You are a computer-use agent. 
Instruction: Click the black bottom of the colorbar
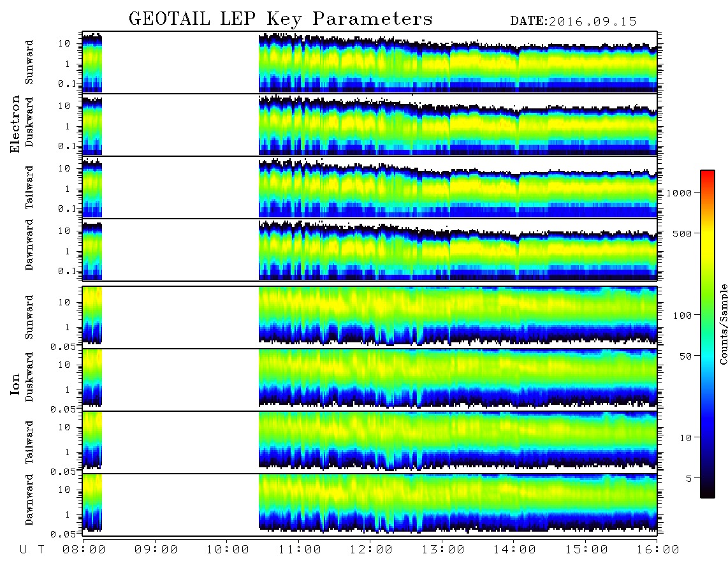point(707,493)
